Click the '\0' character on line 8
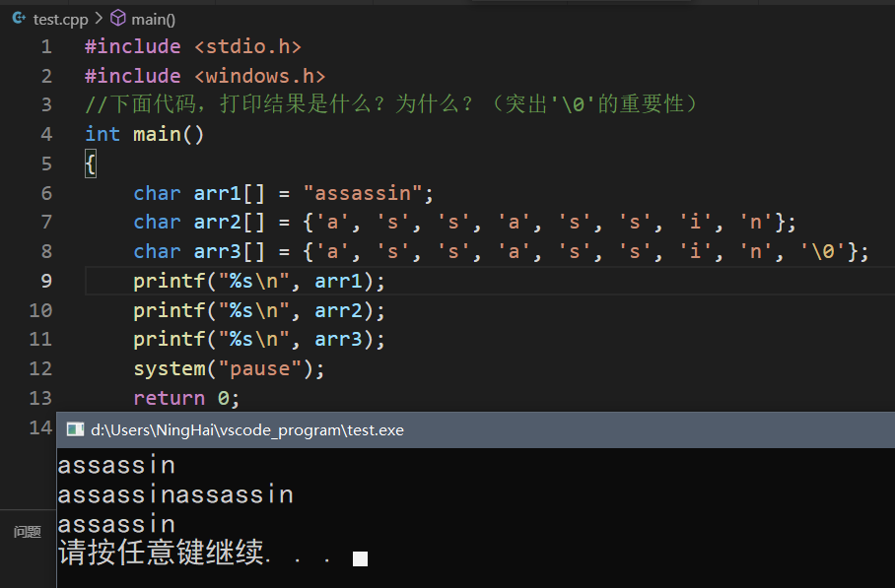Screen dimensions: 895x588 pos(824,251)
